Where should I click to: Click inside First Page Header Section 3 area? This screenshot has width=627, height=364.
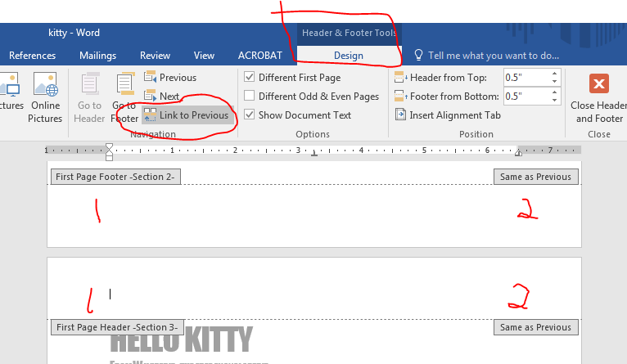[311, 290]
